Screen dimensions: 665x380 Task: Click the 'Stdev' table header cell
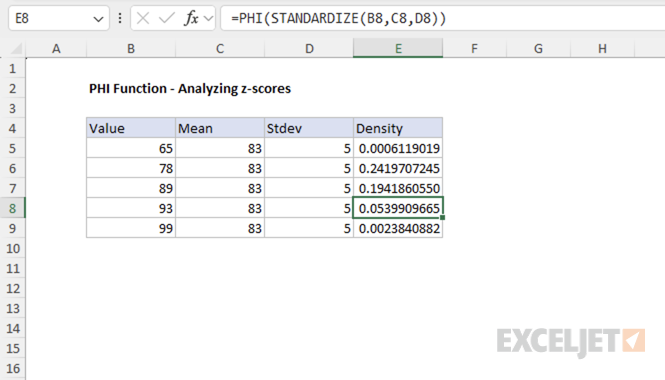click(309, 128)
